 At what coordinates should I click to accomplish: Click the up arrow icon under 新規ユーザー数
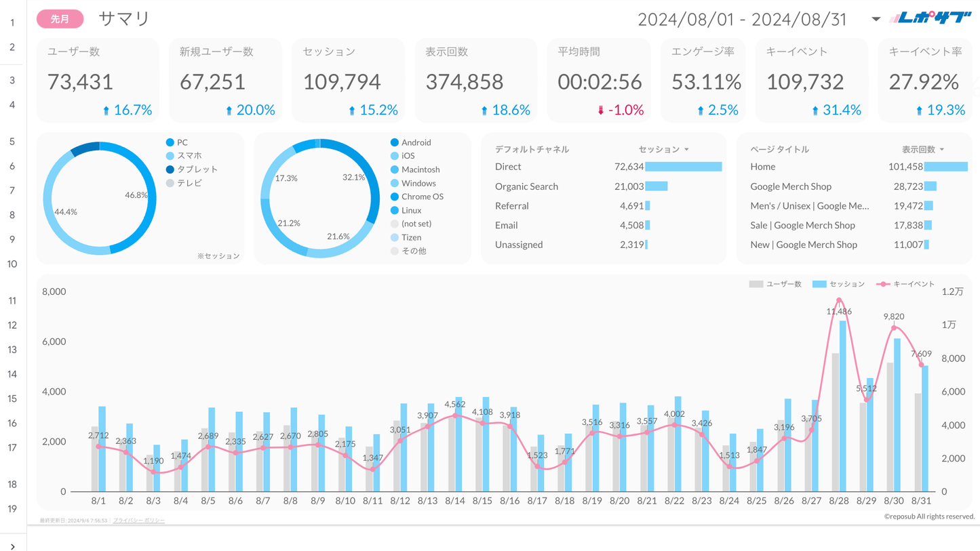(x=229, y=110)
